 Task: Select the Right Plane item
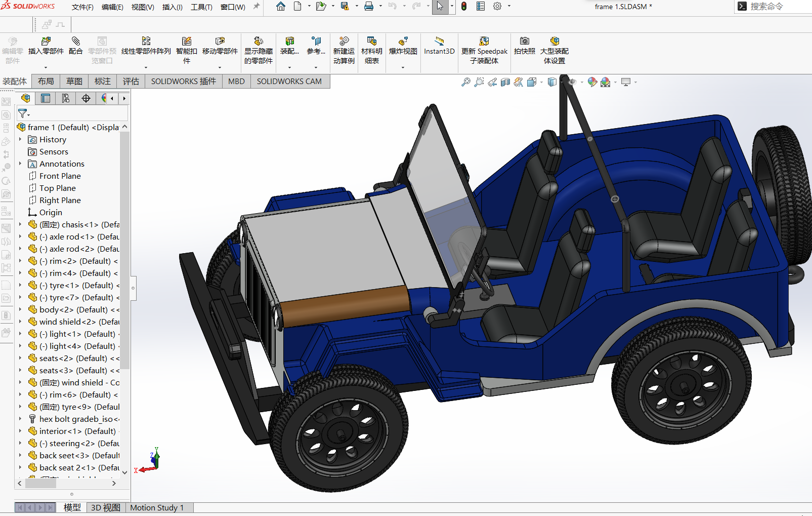60,200
